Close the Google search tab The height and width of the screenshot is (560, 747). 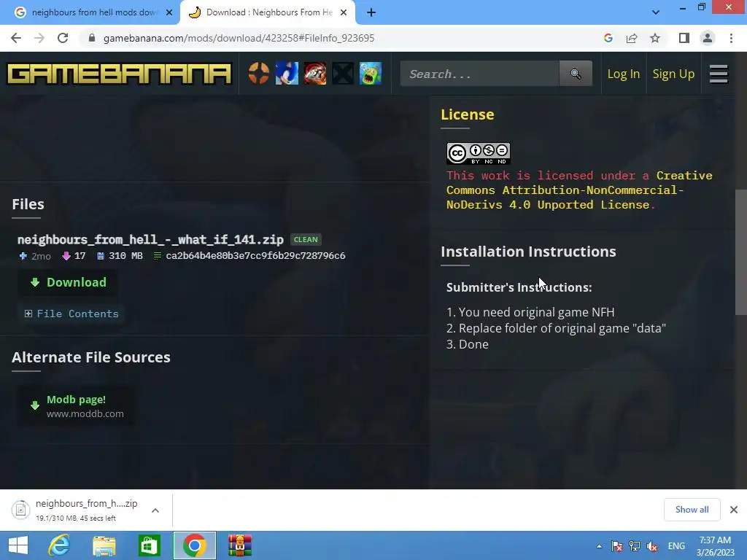169,13
